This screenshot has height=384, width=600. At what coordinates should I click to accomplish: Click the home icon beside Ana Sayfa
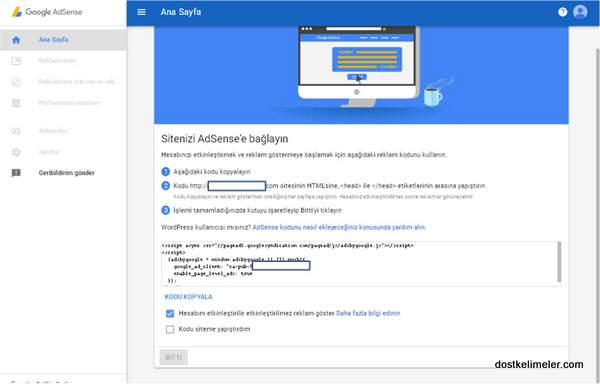tap(16, 40)
